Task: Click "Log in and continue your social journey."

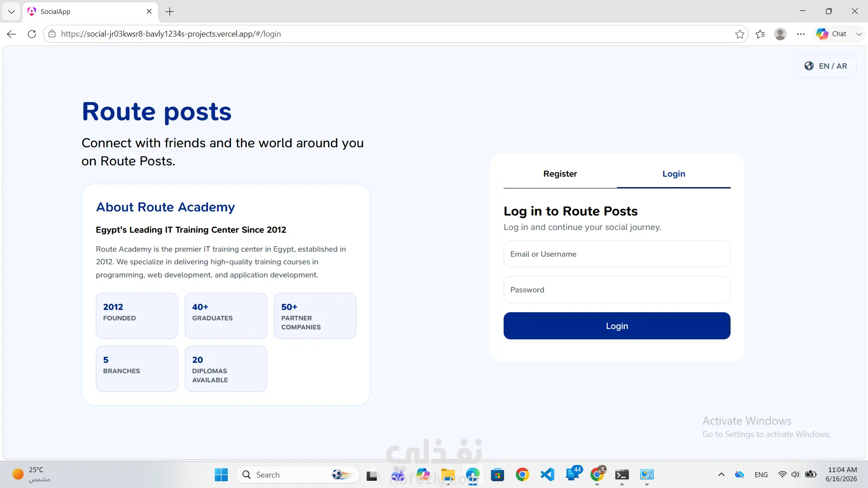Action: (582, 227)
